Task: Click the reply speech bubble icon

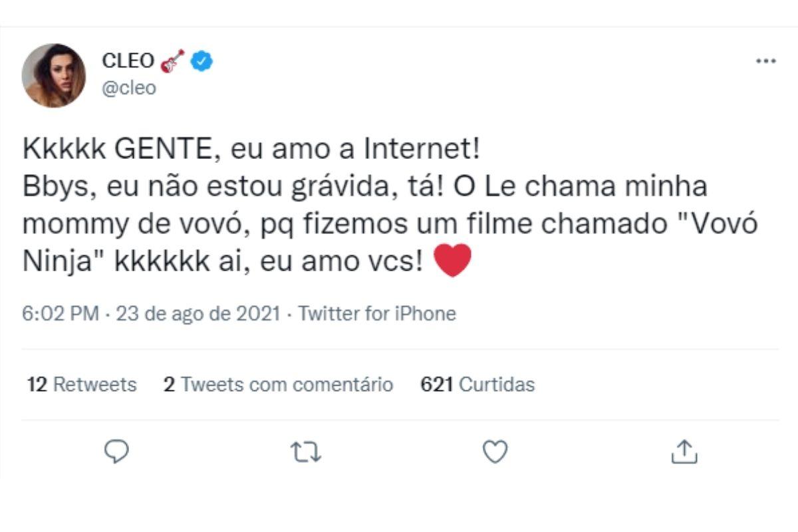Action: [x=117, y=452]
